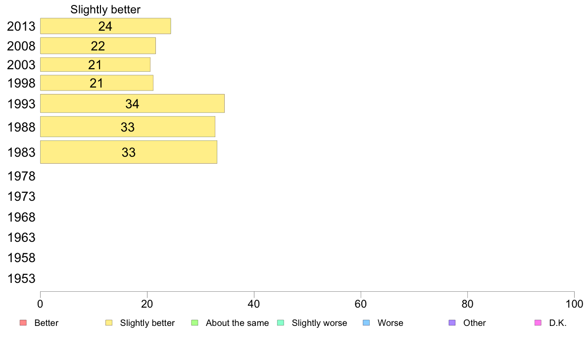Click the purple Other legend swatch

452,323
